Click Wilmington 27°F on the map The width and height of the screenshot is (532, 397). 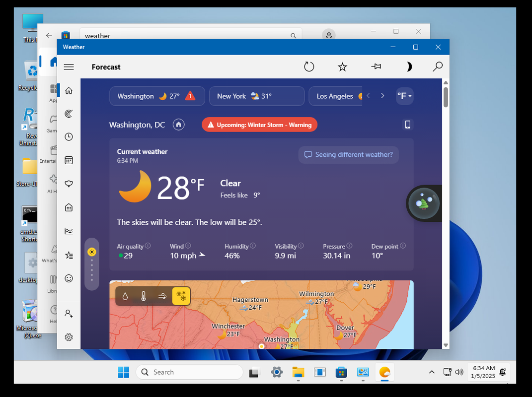point(316,298)
